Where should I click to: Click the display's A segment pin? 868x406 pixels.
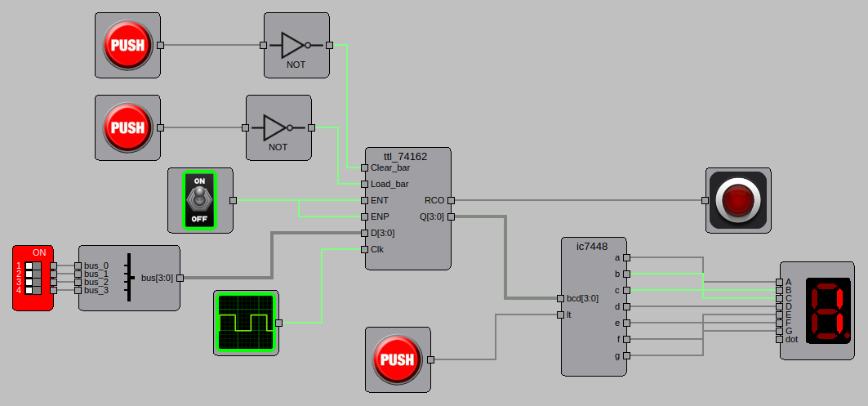tap(780, 282)
